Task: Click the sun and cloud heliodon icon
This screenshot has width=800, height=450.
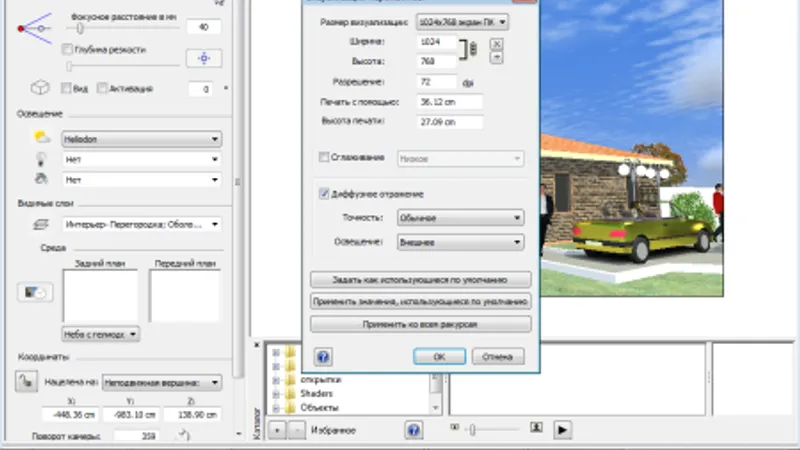Action: (42, 137)
